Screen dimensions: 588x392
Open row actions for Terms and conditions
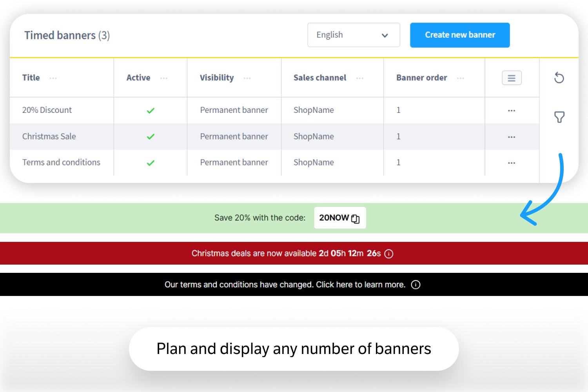512,163
